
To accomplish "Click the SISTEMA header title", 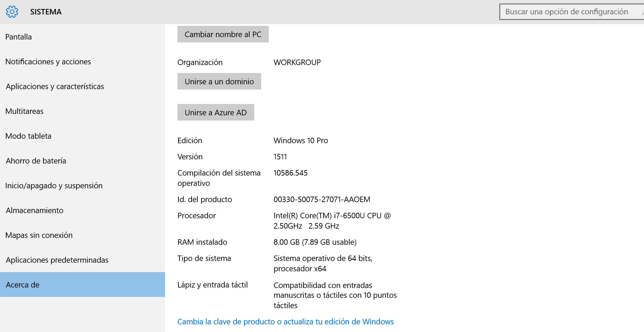I will (46, 12).
